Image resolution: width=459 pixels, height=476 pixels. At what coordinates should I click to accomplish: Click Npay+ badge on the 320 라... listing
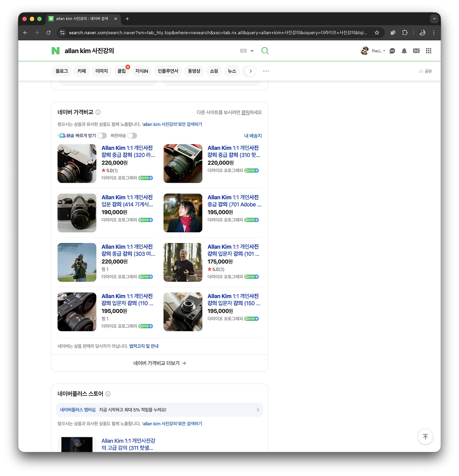tap(146, 178)
